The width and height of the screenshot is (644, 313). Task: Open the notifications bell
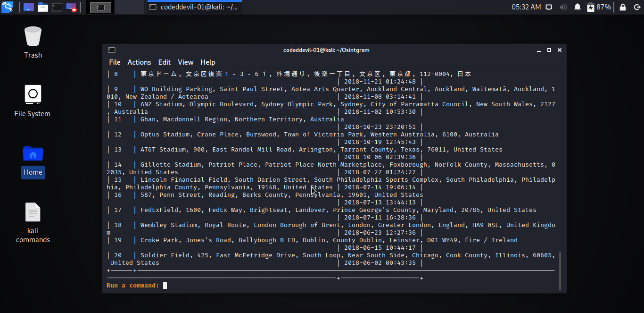[577, 7]
